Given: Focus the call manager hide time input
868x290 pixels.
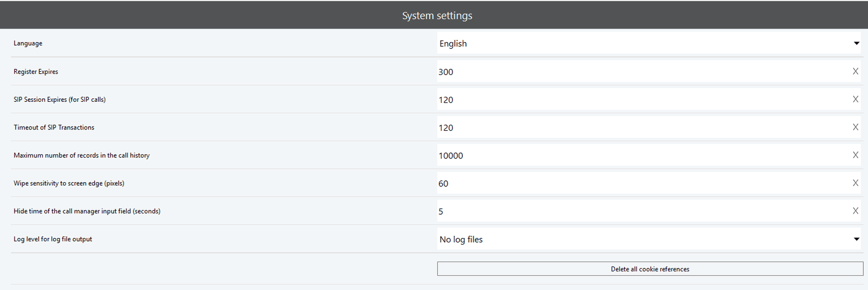Looking at the screenshot, I should [x=642, y=212].
